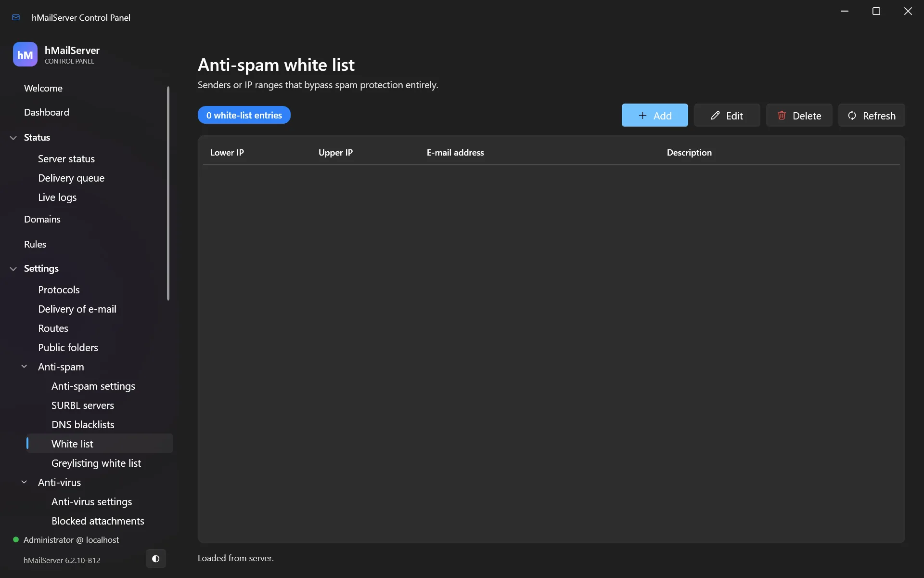924x578 pixels.
Task: Collapse the Status section chevron
Action: click(x=13, y=138)
